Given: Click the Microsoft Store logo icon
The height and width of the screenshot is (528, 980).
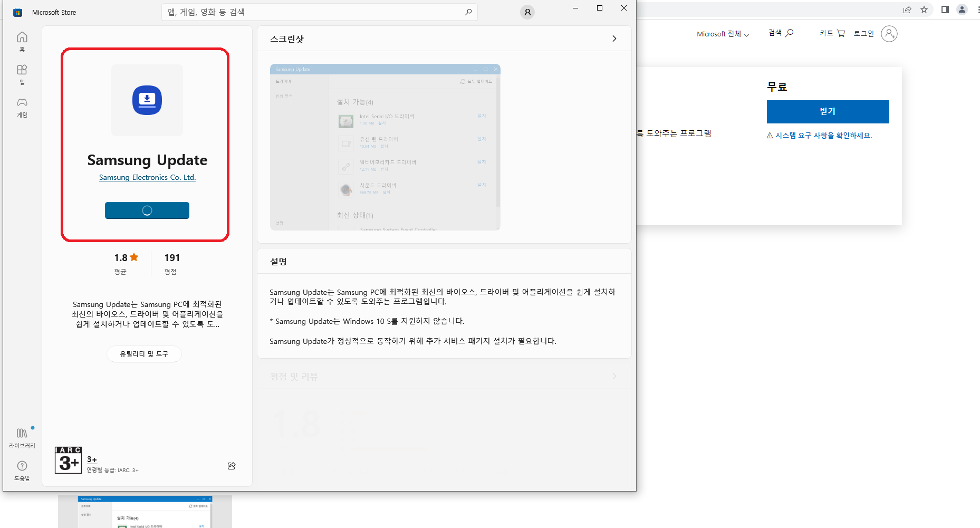Looking at the screenshot, I should [17, 12].
